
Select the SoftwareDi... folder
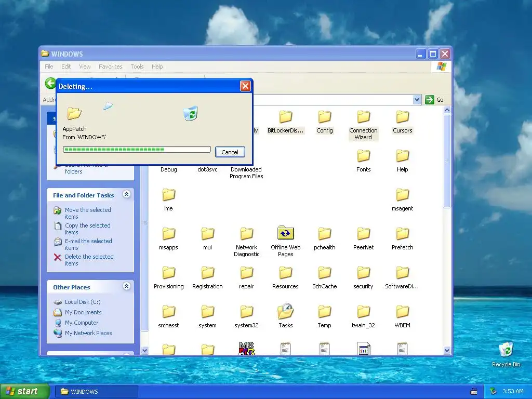click(x=403, y=278)
